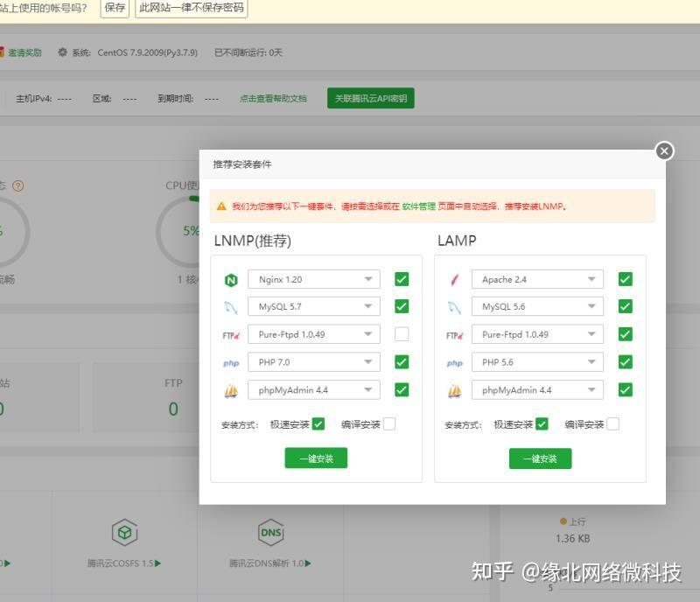This screenshot has width=700, height=602.
Task: Open the PHP 5.6 version dropdown
Action: coord(537,361)
